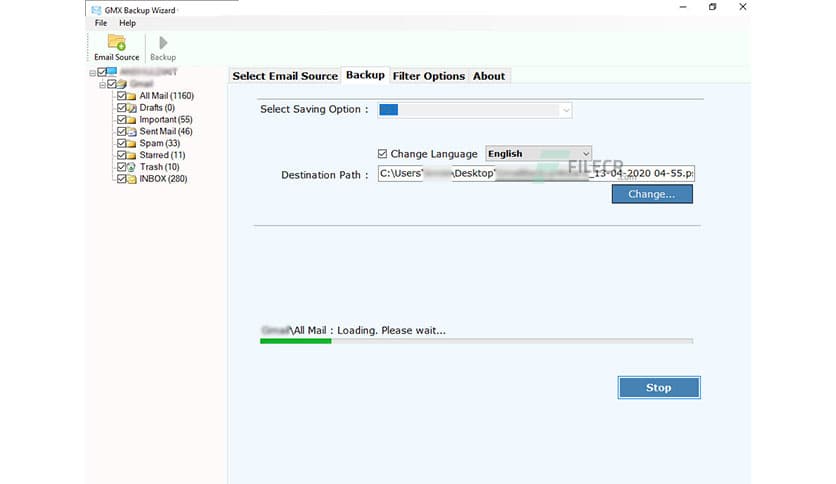Toggle the blurred account subfolder checkbox
836x484 pixels.
tap(111, 84)
